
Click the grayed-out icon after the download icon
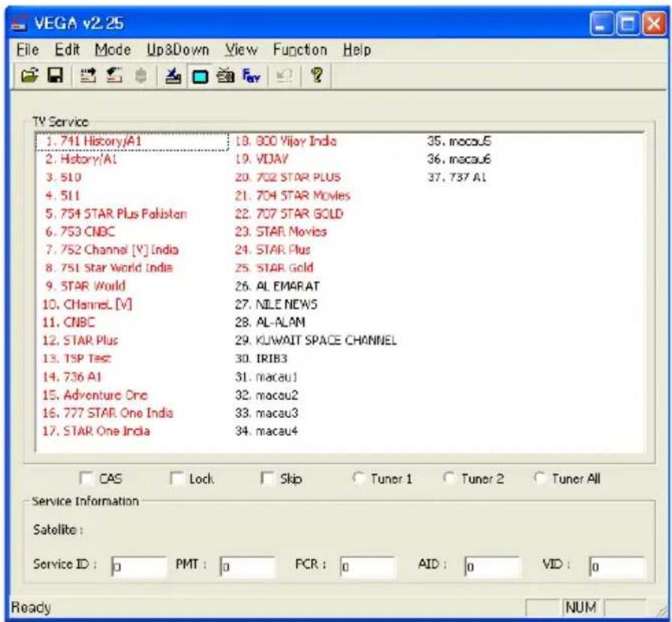tap(140, 77)
